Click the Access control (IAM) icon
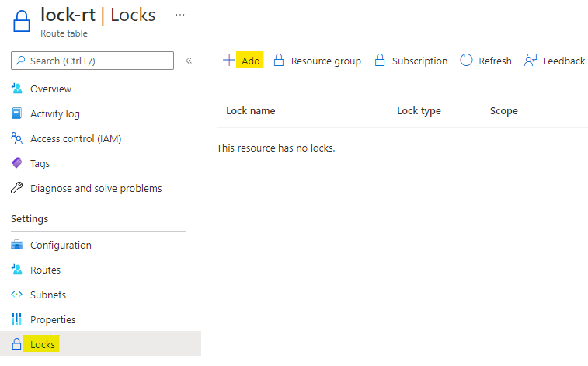 [x=17, y=139]
